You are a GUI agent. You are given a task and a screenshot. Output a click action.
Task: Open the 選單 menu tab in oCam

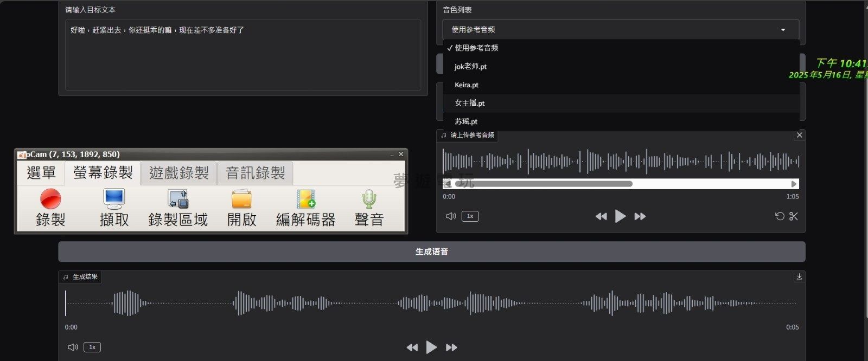point(41,173)
